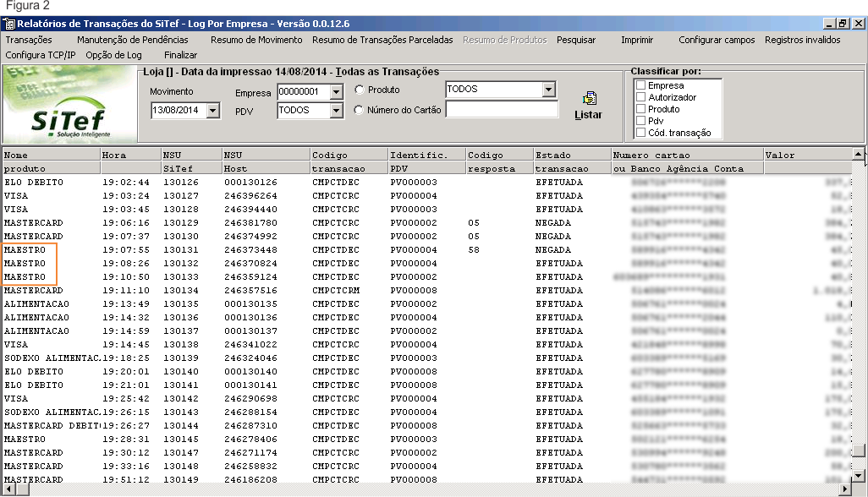Click NSU SiTef value 130148
Viewport: 868px width, 497px height.
click(x=180, y=467)
